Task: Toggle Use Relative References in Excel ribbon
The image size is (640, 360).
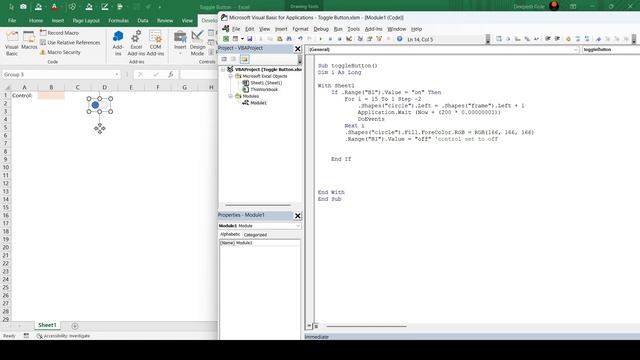Action: coord(70,42)
